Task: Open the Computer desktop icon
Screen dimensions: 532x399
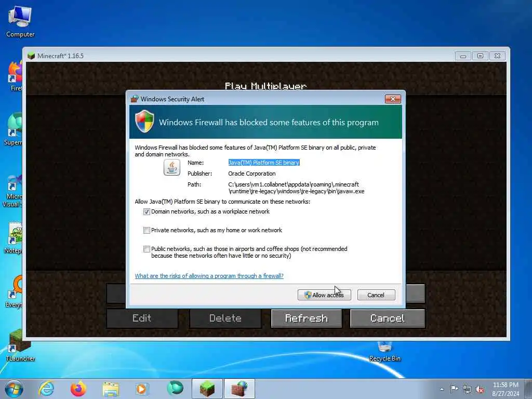Action: 20,22
